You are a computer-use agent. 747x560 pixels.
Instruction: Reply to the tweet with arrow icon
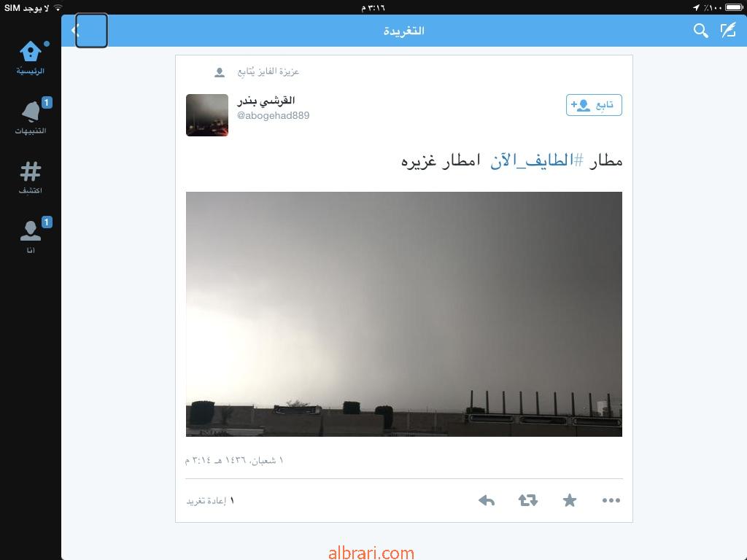tap(487, 500)
